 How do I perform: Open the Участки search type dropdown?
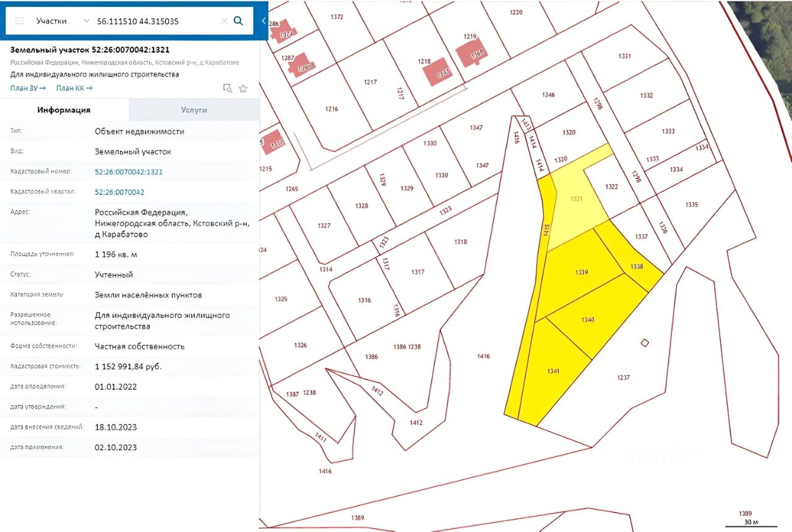(62, 21)
